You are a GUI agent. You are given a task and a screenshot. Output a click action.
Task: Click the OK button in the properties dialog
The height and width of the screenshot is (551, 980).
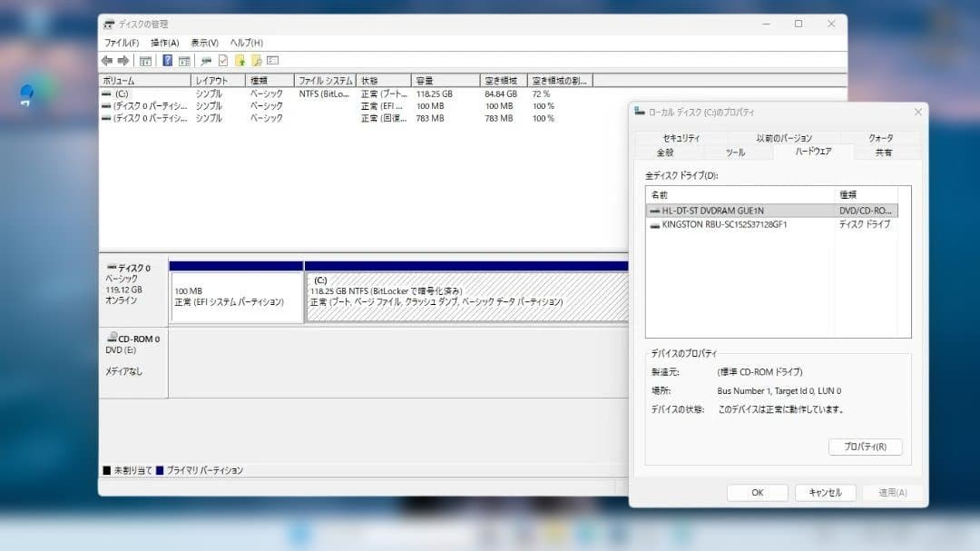tap(757, 492)
